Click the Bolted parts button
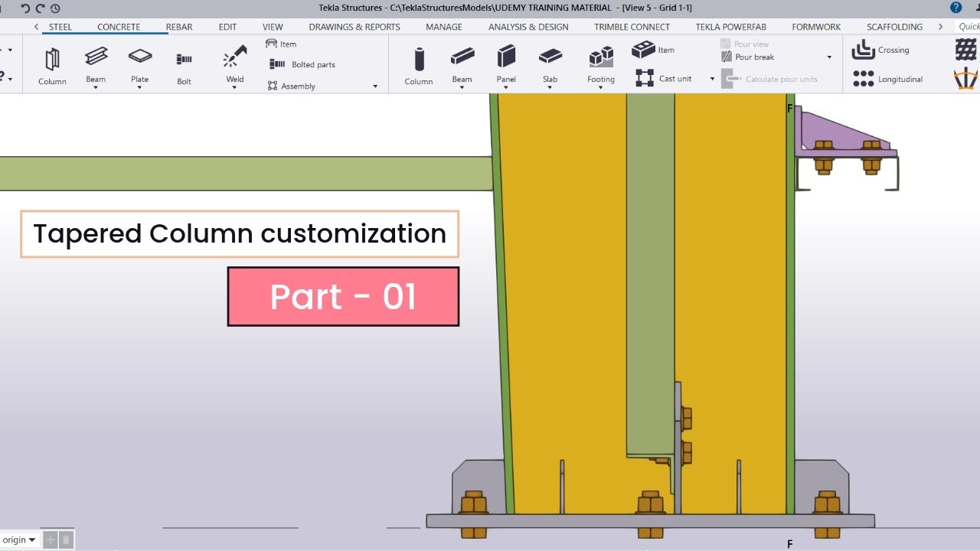The width and height of the screenshot is (980, 551). click(302, 64)
